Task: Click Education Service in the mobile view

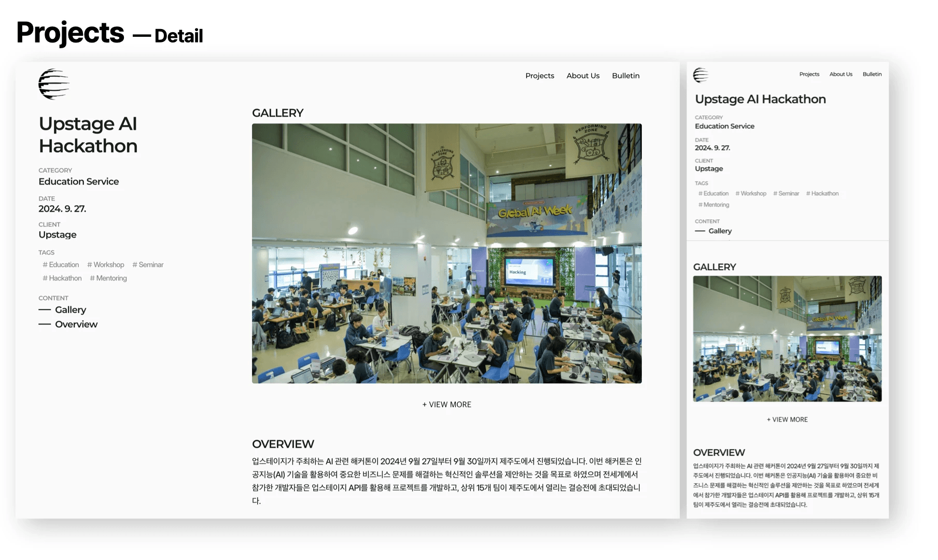Action: [724, 126]
